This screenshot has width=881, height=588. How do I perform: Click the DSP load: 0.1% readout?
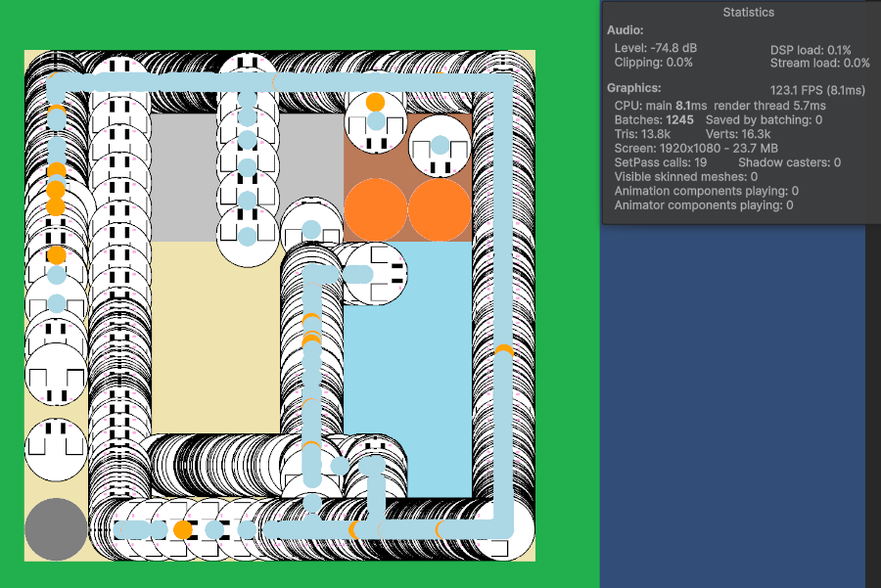811,50
